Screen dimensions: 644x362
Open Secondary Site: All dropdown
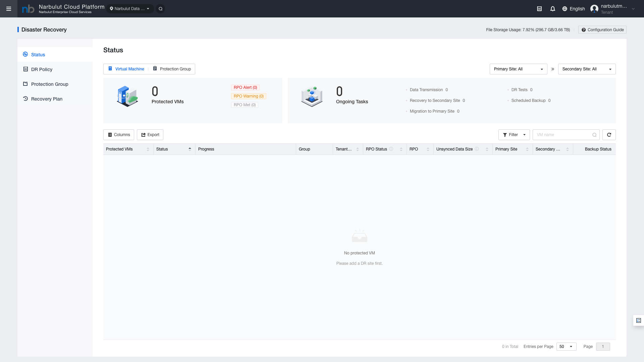[x=587, y=69]
